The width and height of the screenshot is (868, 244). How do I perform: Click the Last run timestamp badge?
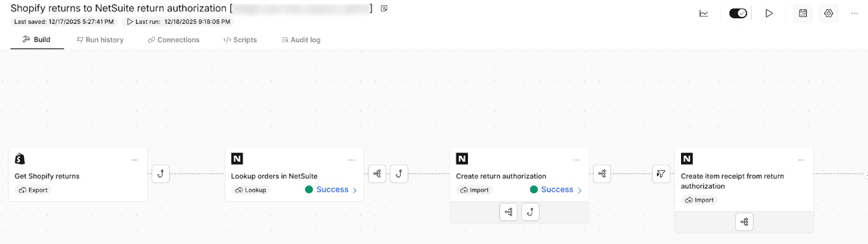178,22
